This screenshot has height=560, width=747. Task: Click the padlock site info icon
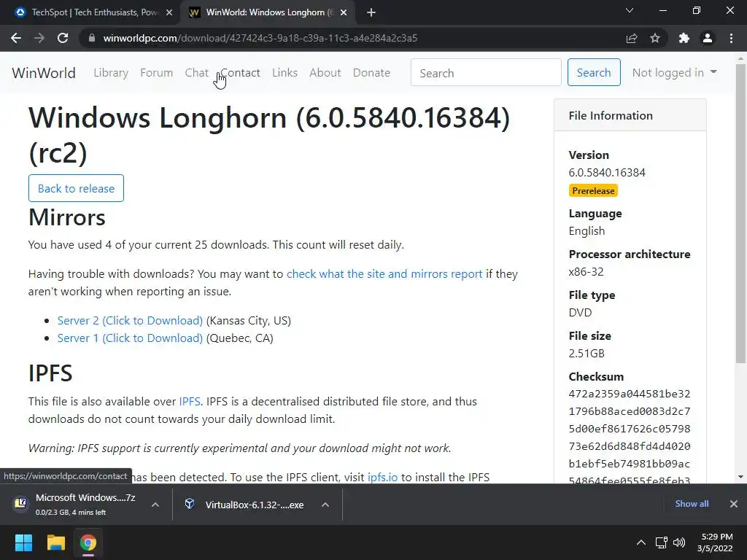[92, 38]
